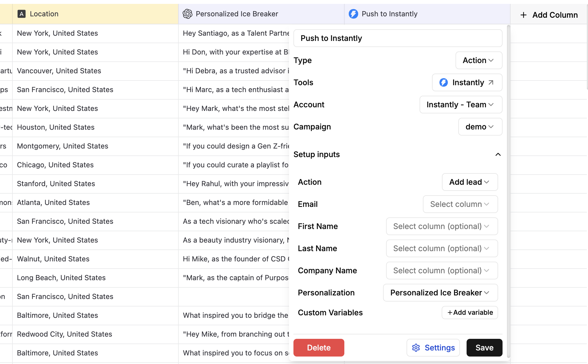Click the ice breaker cell starting 'Hi Mike'
This screenshot has width=588, height=364.
pyautogui.click(x=234, y=259)
